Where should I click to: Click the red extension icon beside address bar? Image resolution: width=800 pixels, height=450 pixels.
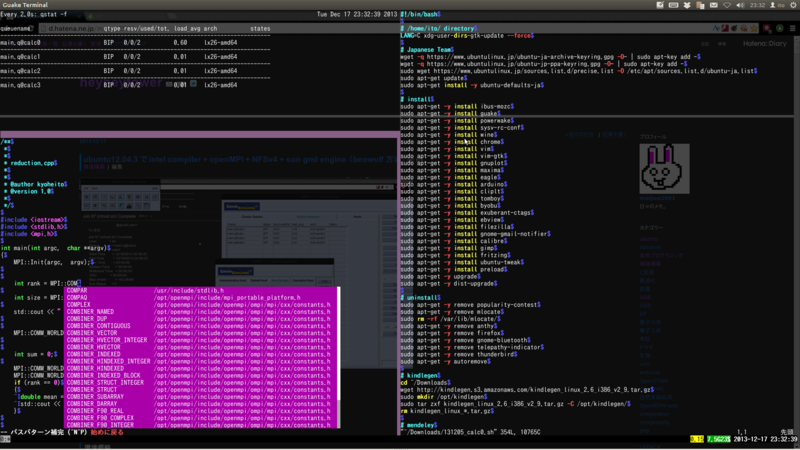tap(767, 29)
